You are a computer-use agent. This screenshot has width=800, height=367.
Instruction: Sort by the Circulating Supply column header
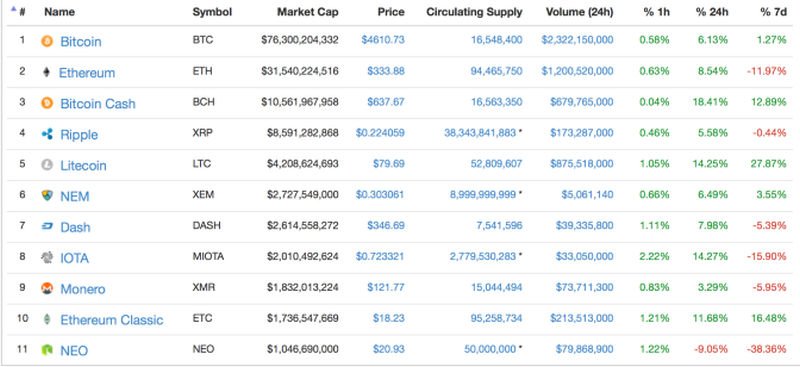point(474,12)
